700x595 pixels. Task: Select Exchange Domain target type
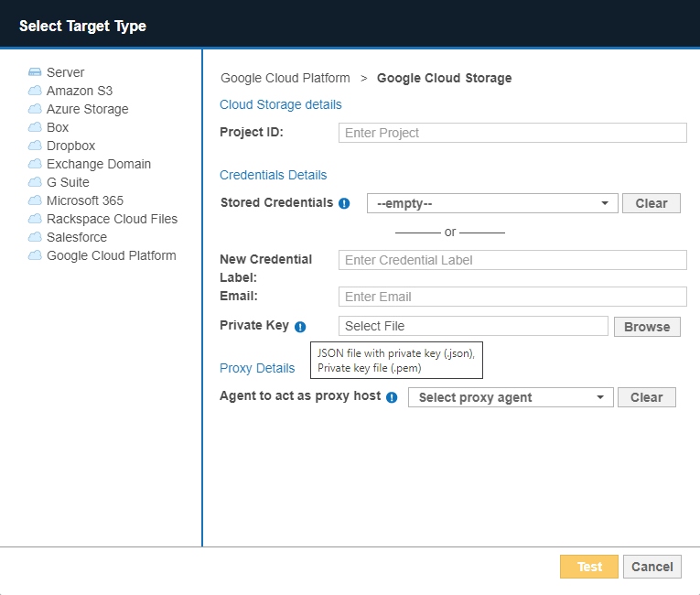98,164
